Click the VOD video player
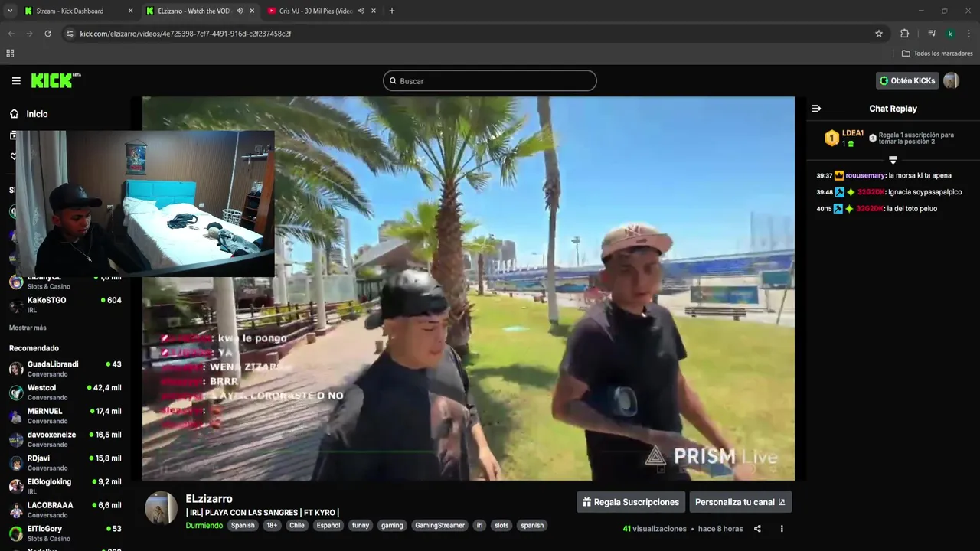The height and width of the screenshot is (551, 980). tap(469, 289)
